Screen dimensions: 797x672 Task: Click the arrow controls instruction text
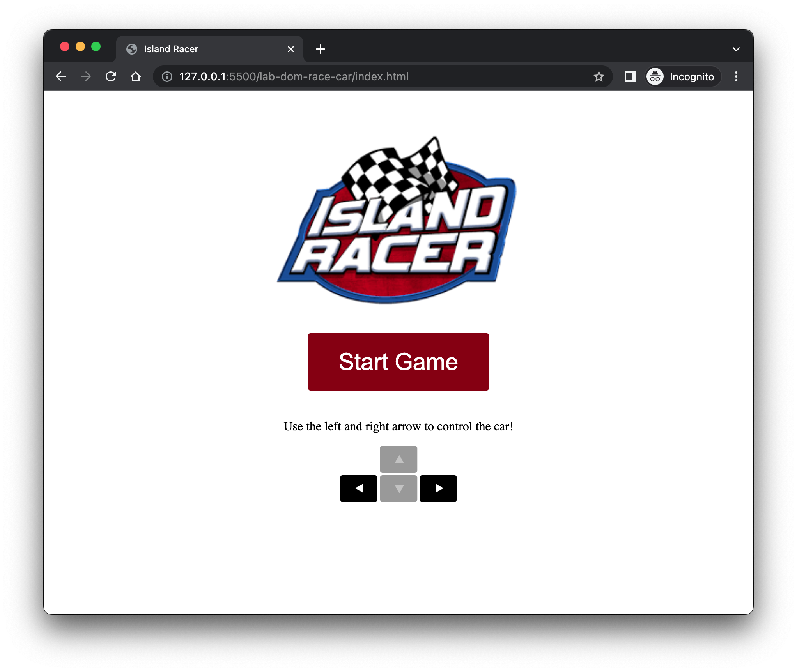pos(398,426)
